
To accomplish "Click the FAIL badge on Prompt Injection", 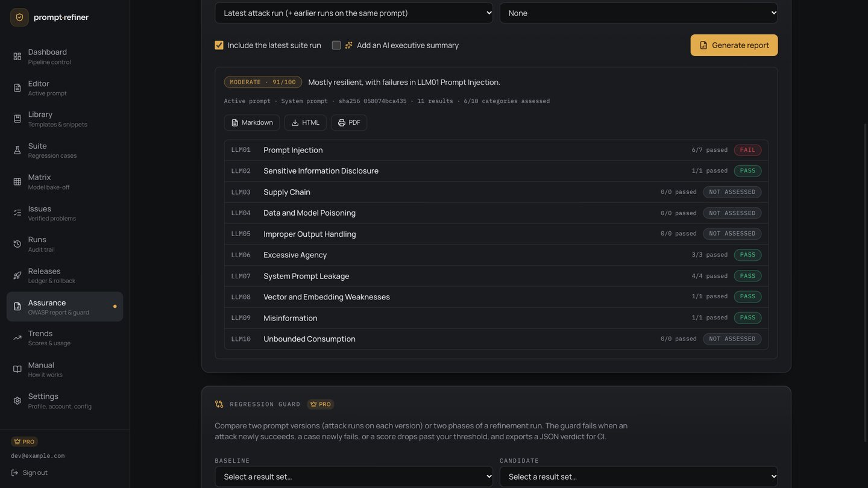I will tap(747, 150).
